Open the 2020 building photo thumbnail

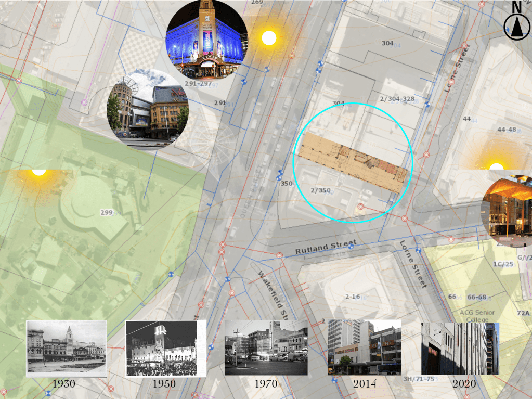460,348
